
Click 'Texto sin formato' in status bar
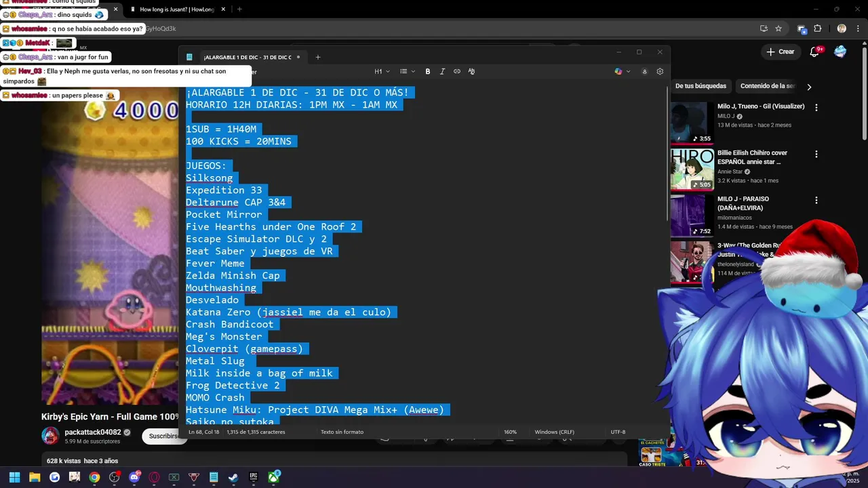coord(342,432)
